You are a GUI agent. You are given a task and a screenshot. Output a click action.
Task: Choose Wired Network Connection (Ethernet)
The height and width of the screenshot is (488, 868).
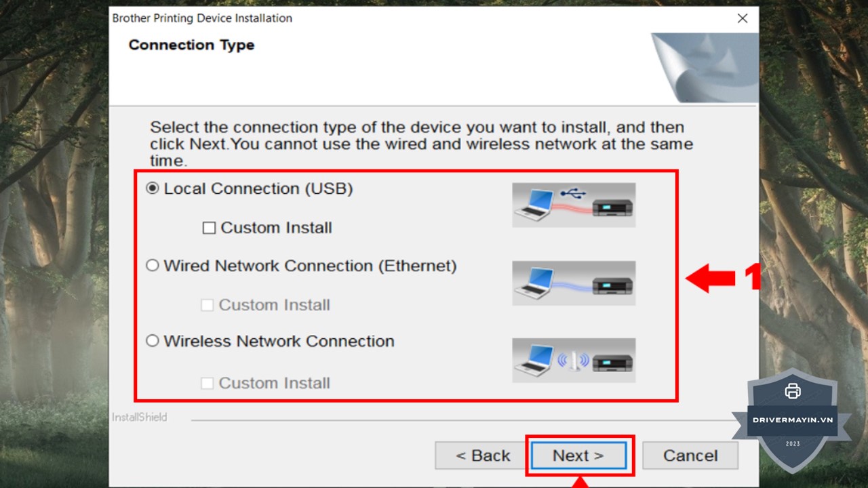[x=153, y=266]
